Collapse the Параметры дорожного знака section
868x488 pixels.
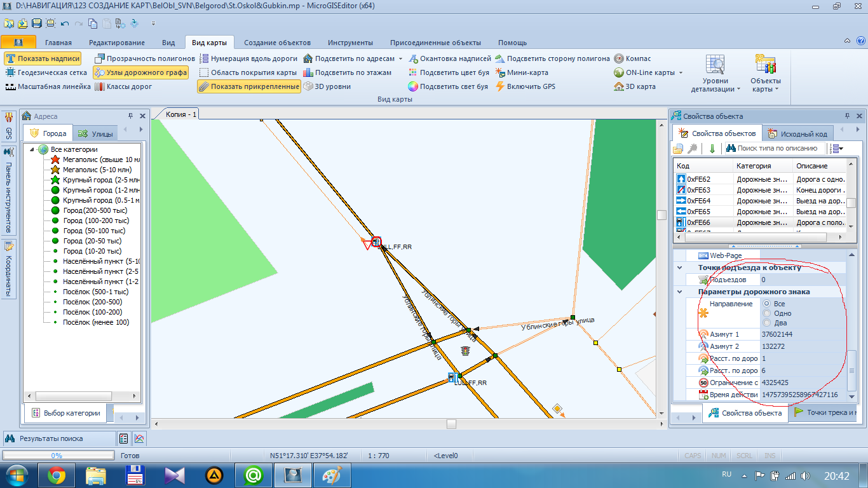(x=679, y=292)
